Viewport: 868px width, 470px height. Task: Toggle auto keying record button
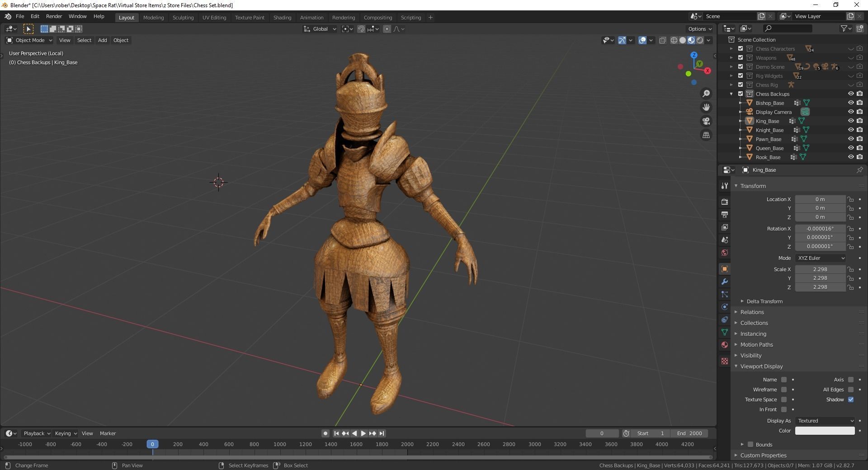(x=325, y=433)
